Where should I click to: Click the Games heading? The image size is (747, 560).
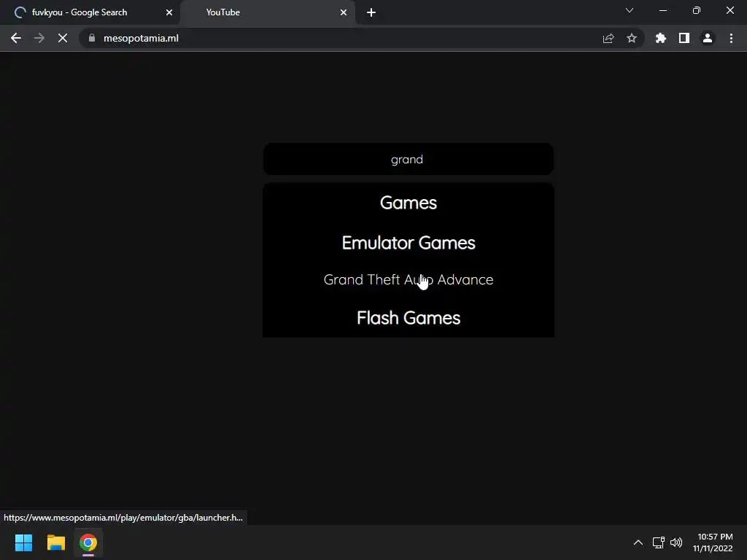(x=409, y=203)
